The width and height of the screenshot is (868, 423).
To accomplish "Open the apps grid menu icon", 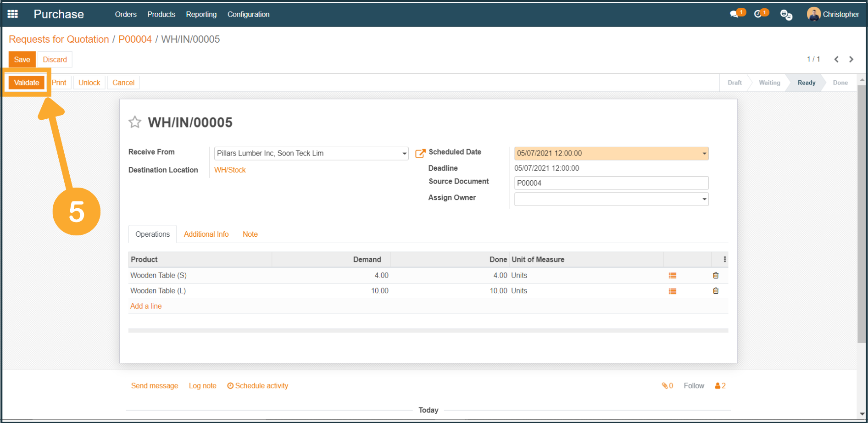I will 13,14.
